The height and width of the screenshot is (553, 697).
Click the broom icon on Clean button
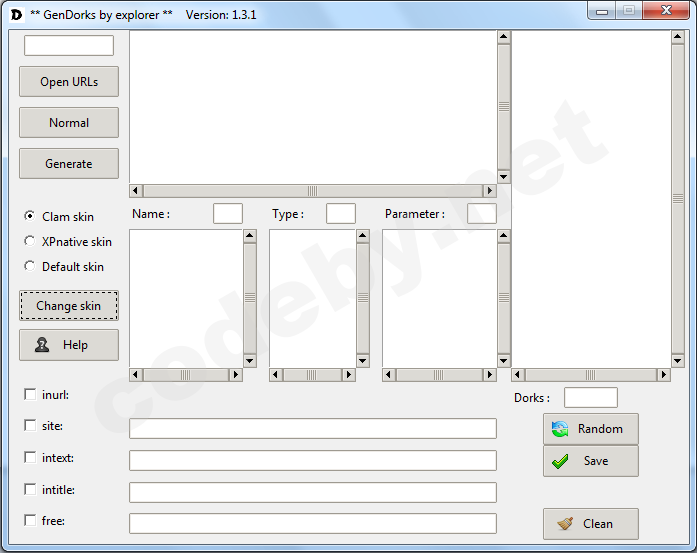565,524
